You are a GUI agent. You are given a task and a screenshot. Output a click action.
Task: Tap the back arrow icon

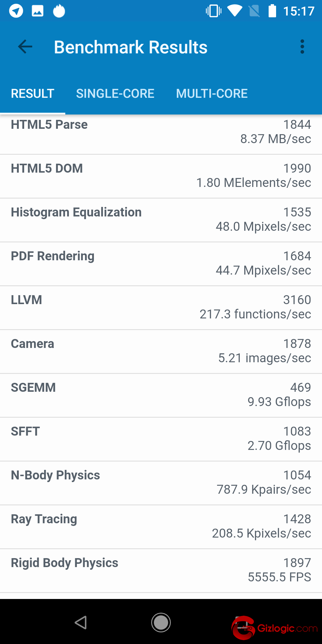click(x=25, y=47)
